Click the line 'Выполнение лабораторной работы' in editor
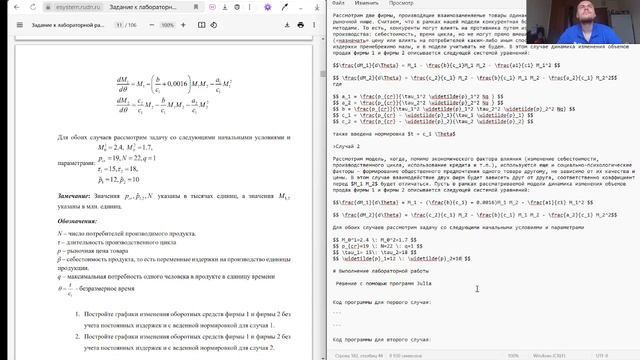640x360 pixels. tap(381, 271)
